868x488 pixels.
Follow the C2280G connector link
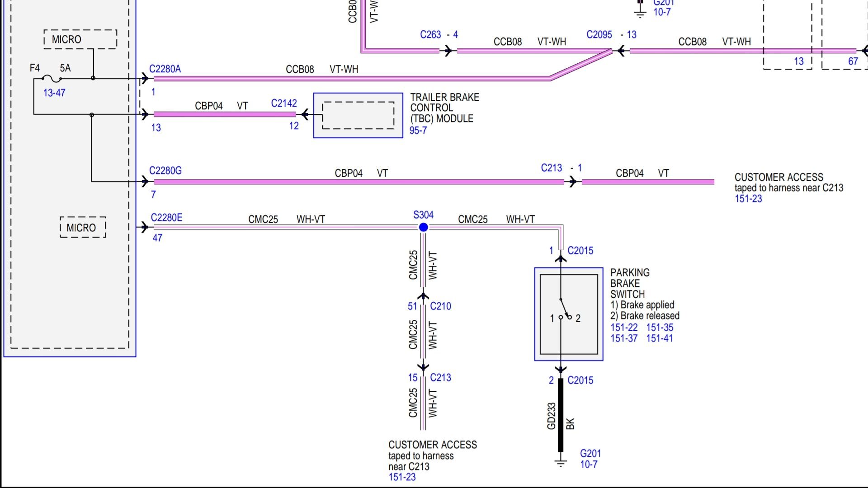coord(166,171)
